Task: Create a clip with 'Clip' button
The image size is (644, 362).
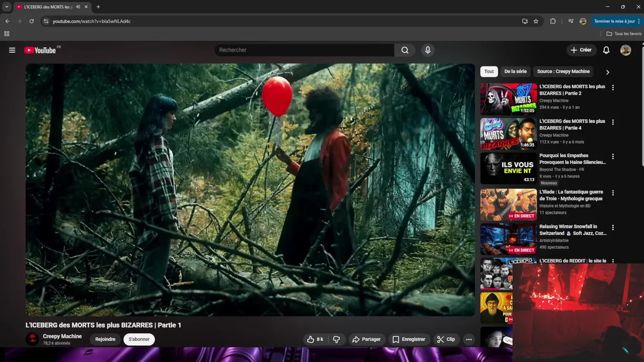Action: pos(446,339)
